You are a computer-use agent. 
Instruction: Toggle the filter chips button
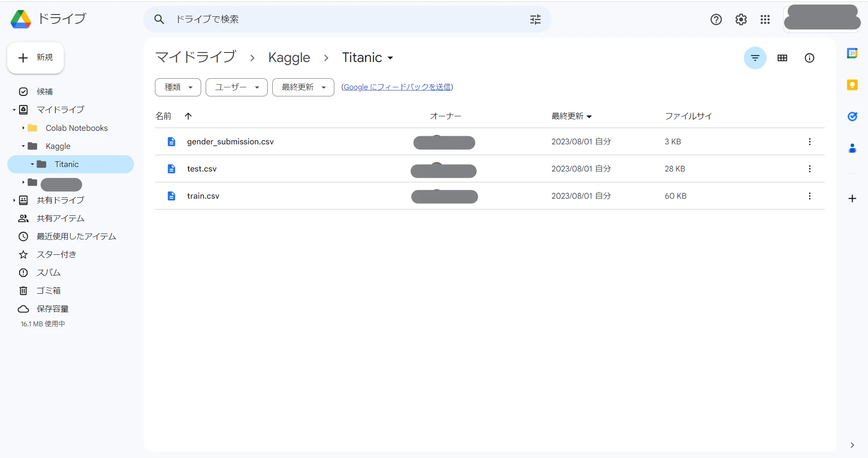(755, 58)
